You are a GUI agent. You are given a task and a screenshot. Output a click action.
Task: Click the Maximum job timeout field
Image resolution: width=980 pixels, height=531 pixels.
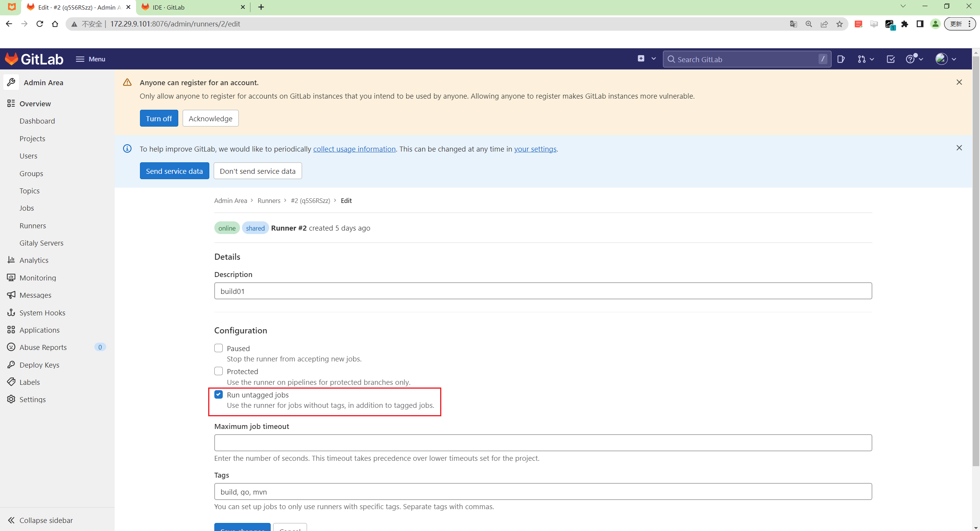[x=543, y=443]
